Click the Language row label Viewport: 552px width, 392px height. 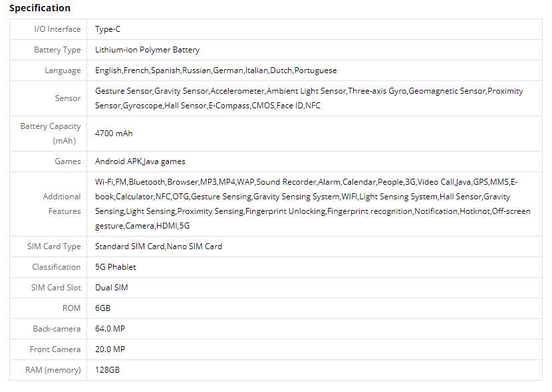coord(63,70)
